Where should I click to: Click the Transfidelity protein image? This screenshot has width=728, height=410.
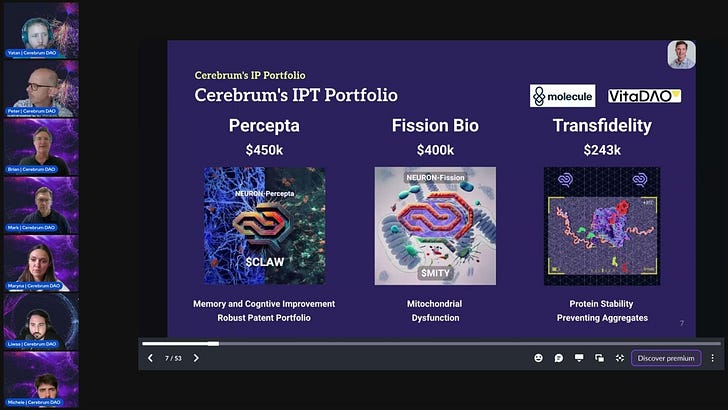pos(602,226)
